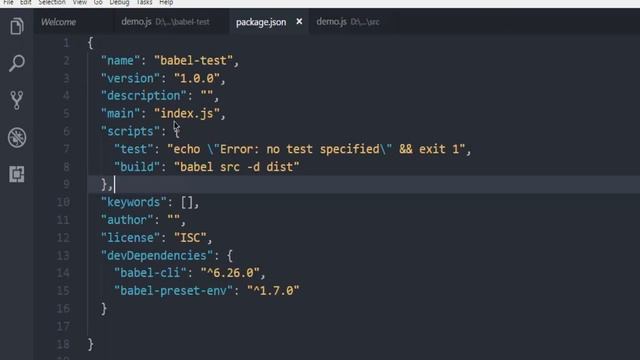The height and width of the screenshot is (360, 640).
Task: Click the echo Error test command string
Action: 316,149
